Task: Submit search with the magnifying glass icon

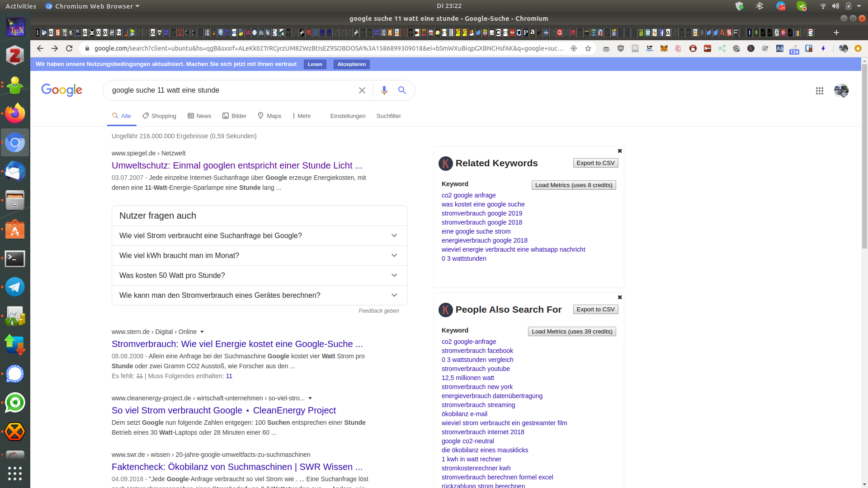Action: point(402,90)
